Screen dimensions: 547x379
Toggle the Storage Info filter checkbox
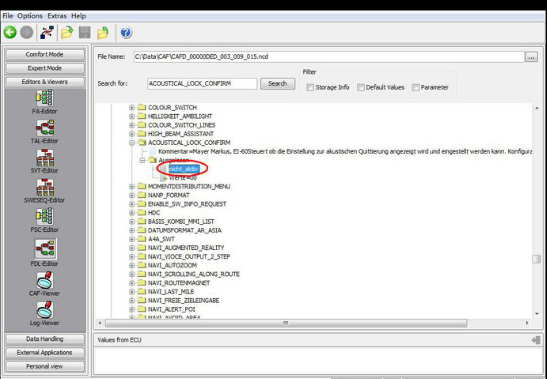point(310,87)
